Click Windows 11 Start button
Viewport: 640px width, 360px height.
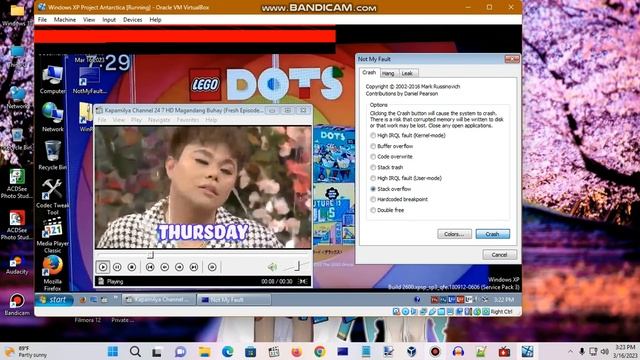coord(113,351)
